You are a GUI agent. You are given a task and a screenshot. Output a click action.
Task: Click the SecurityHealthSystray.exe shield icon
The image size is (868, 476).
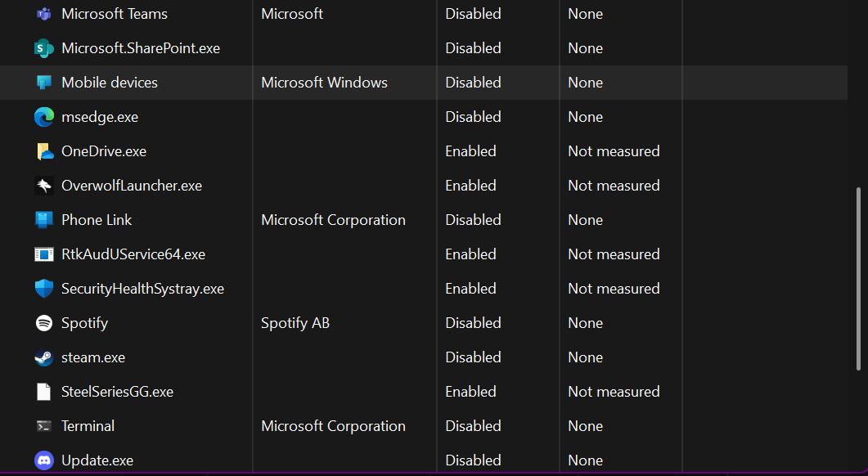(43, 289)
